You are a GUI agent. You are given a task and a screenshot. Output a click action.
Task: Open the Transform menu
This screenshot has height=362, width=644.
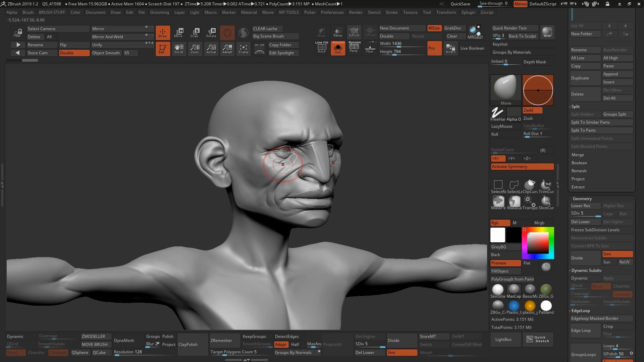(446, 12)
